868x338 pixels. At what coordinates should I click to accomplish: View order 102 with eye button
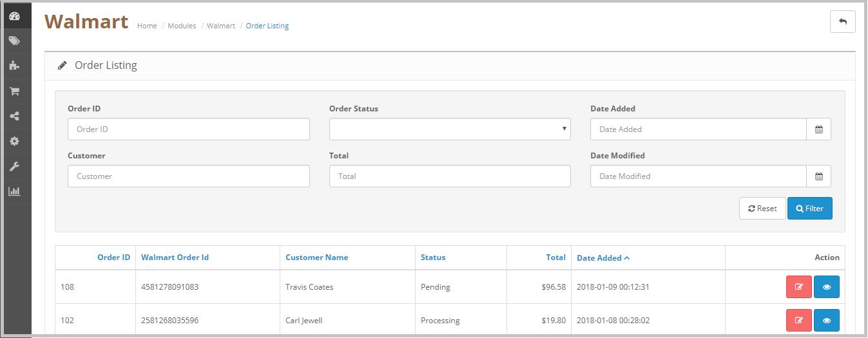827,320
